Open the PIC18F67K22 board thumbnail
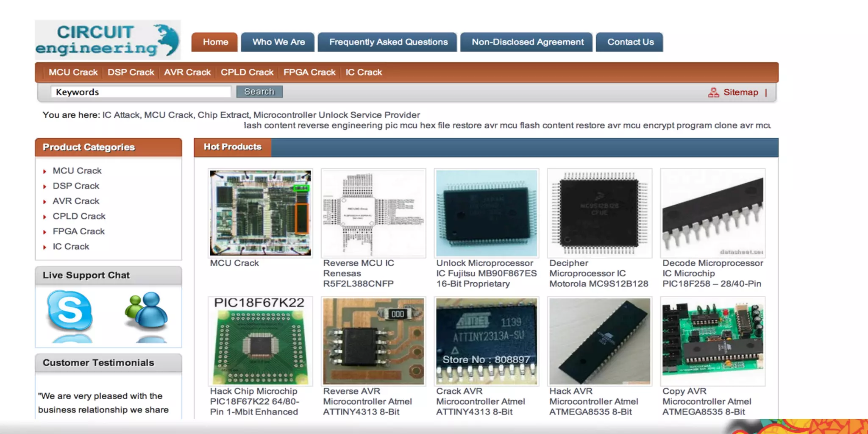Screen dimensions: 868x434 260,341
